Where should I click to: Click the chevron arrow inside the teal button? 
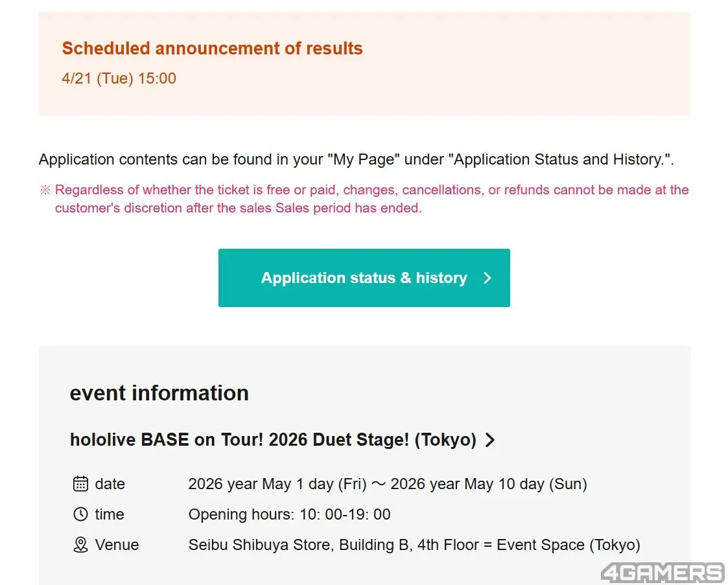pos(487,278)
